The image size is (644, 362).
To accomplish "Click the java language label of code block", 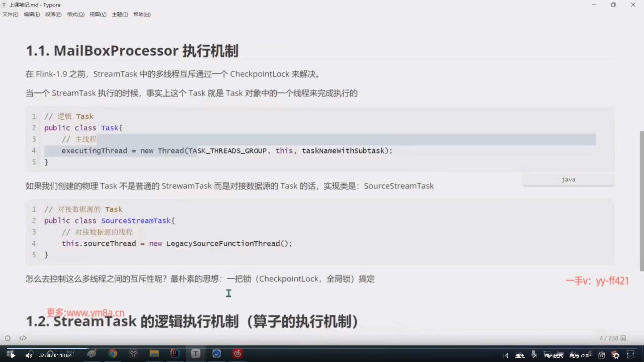I will tap(568, 180).
